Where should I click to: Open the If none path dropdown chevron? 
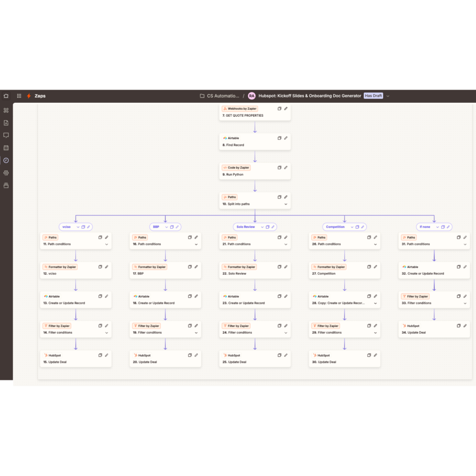click(x=437, y=227)
